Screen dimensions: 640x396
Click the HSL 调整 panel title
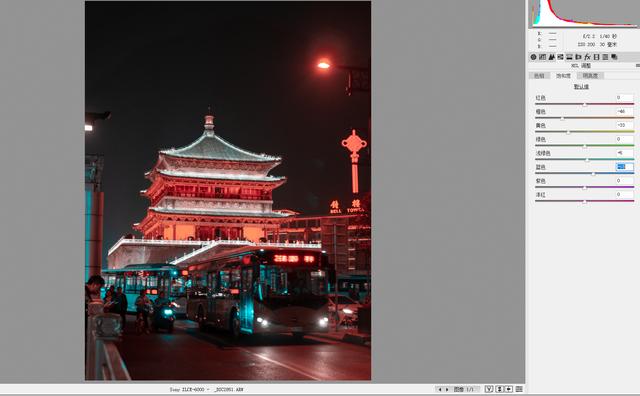tap(581, 66)
